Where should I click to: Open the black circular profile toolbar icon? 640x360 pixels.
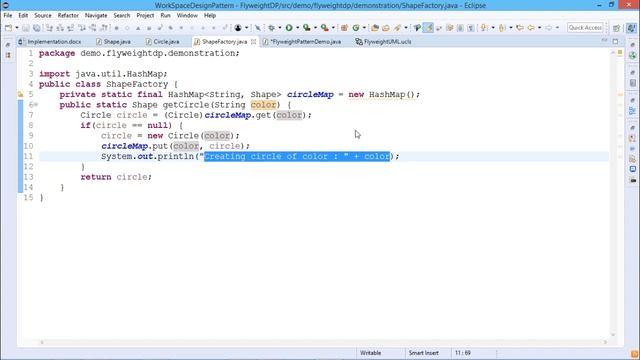point(238,28)
